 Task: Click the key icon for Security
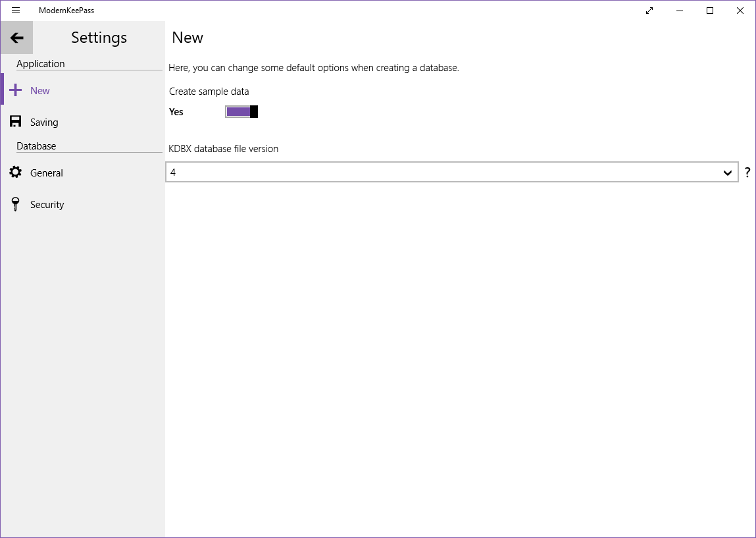pos(16,205)
